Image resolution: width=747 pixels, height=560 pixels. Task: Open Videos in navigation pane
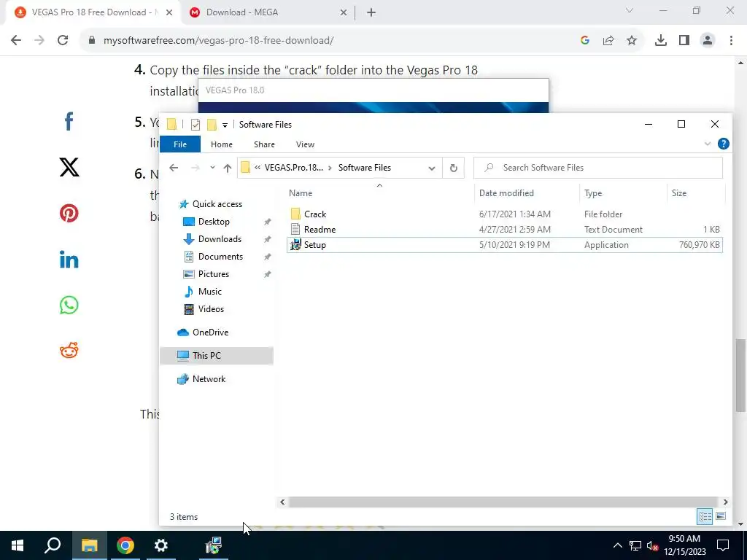pos(211,309)
